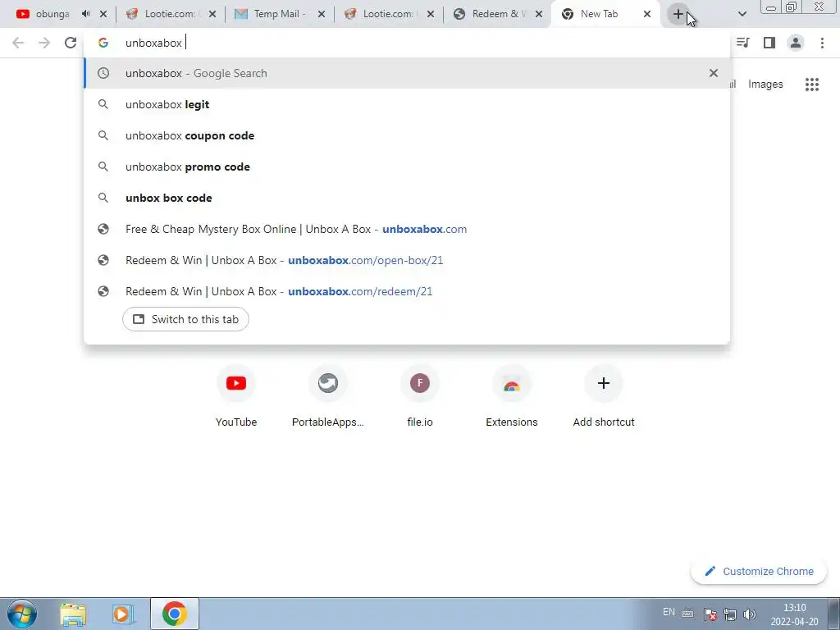Choose the unboxabox promo code suggestion
840x630 pixels.
pos(407,167)
